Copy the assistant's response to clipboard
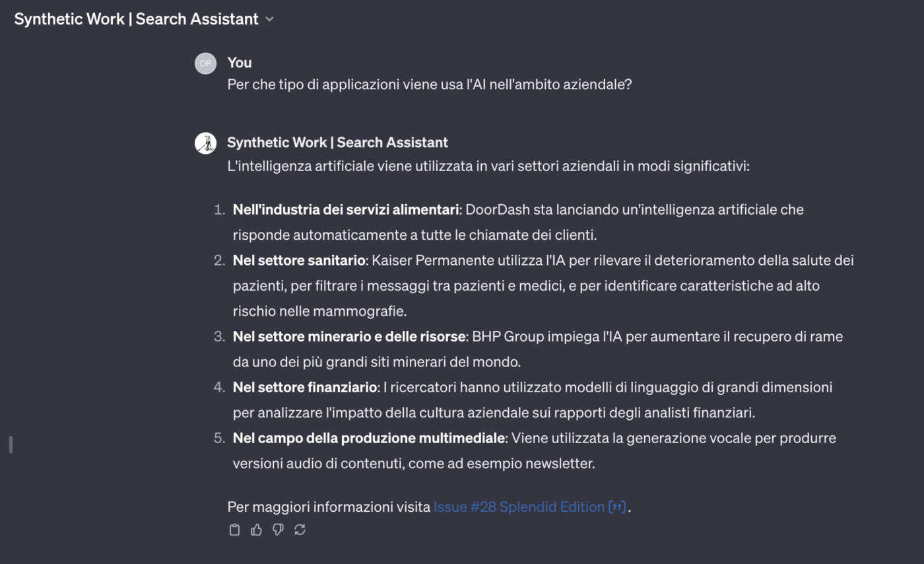The width and height of the screenshot is (924, 564). [234, 530]
